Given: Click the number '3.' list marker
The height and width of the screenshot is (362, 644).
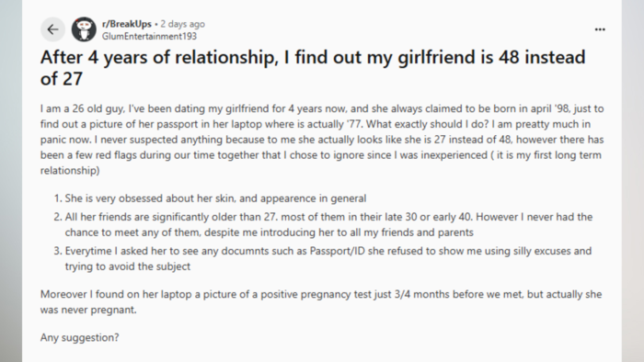Looking at the screenshot, I should pyautogui.click(x=58, y=251).
